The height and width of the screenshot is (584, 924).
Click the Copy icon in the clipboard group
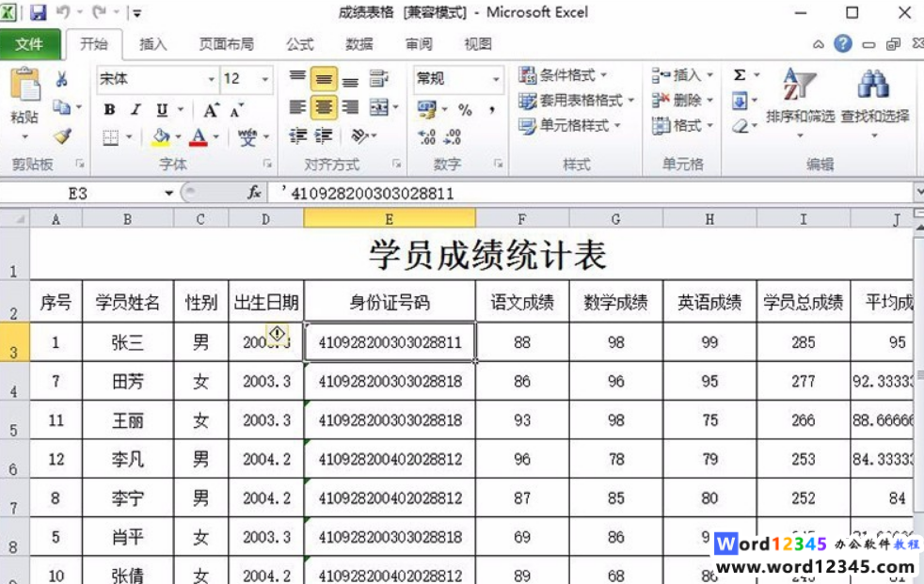[x=61, y=107]
